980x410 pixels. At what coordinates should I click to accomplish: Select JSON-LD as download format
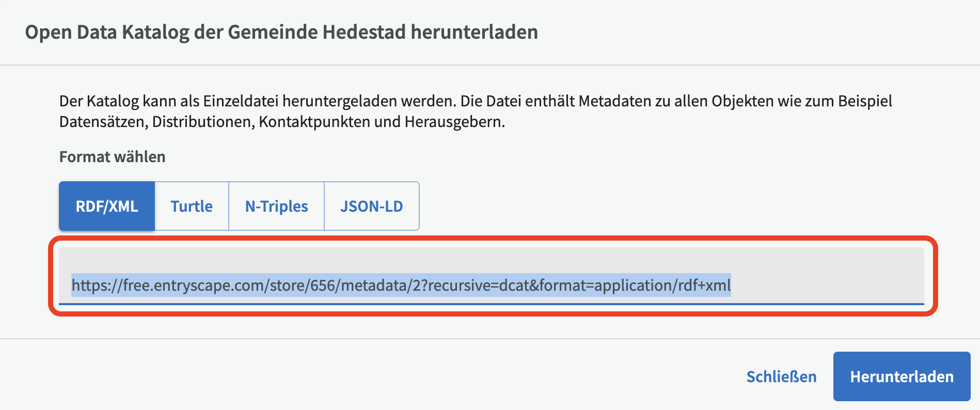point(371,206)
